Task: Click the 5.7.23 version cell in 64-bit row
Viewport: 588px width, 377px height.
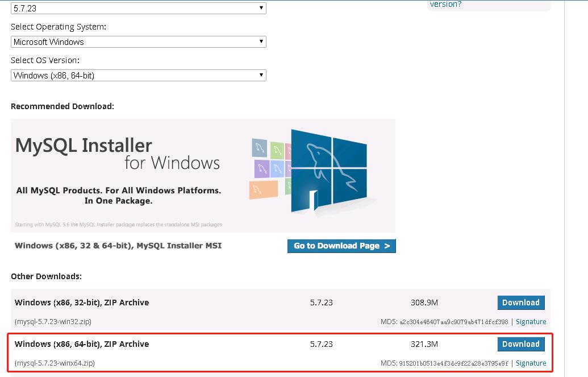Action: point(322,344)
